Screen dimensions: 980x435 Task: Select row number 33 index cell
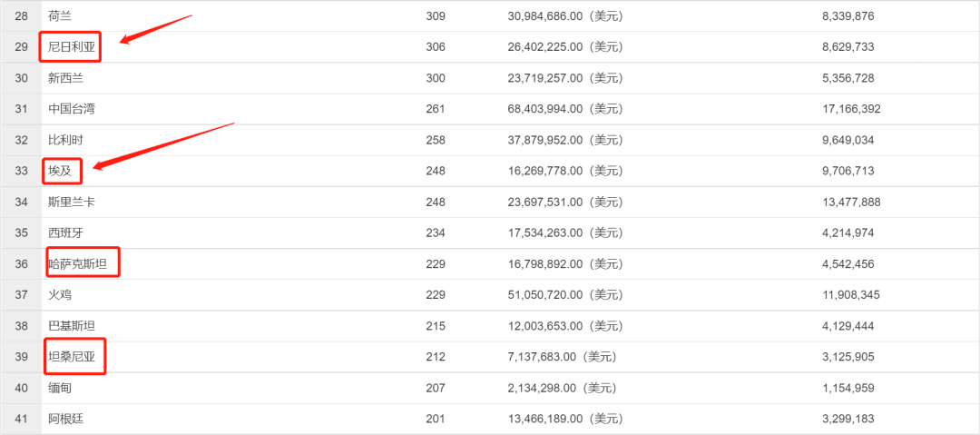coord(21,171)
